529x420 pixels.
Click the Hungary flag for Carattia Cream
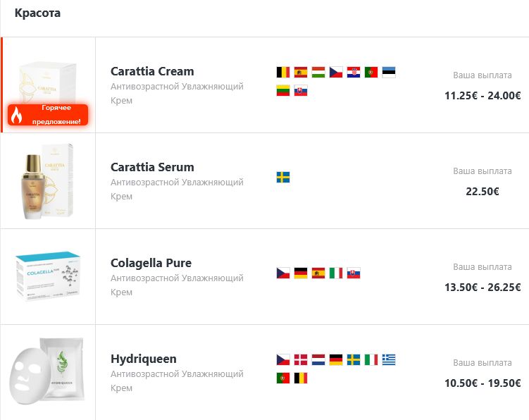[318, 72]
